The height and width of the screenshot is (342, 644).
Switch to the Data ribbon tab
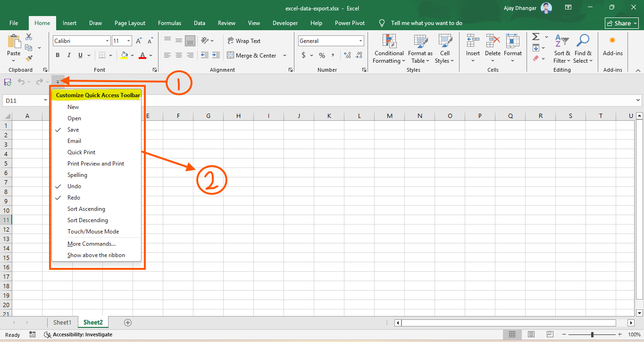coord(200,23)
